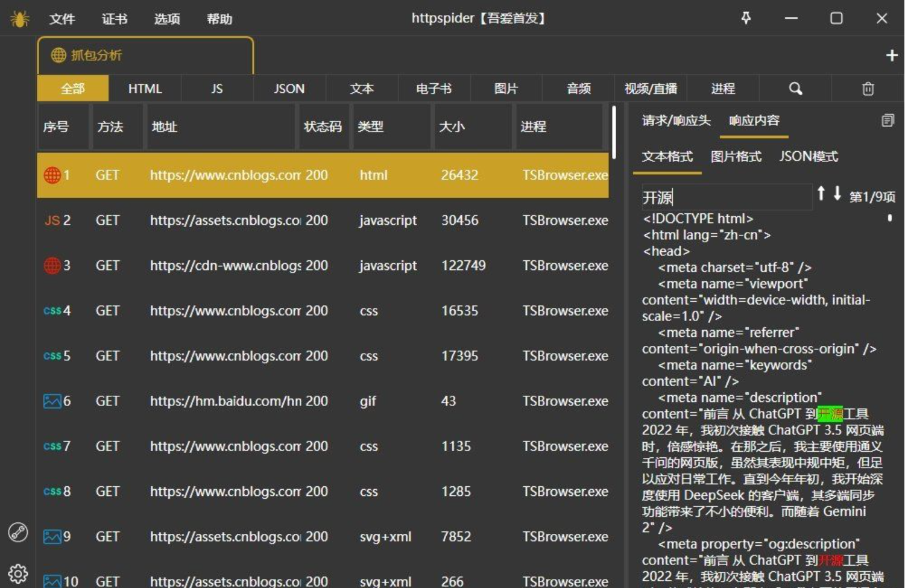Select the javascript cell sized 30456

click(388, 220)
